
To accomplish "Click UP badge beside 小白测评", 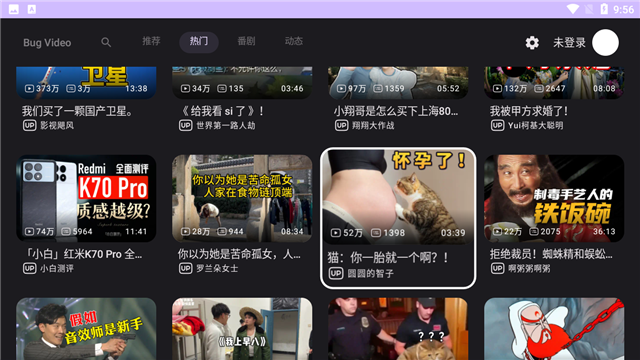I will pyautogui.click(x=29, y=269).
